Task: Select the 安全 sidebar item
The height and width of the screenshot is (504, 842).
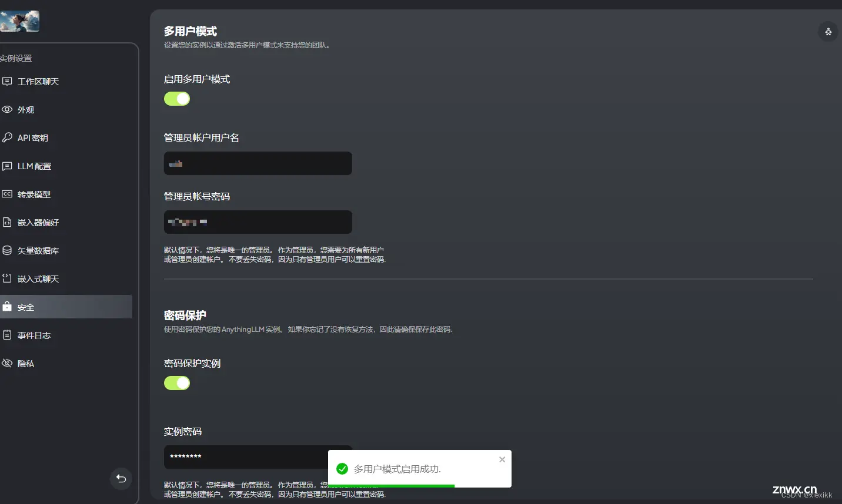Action: click(x=66, y=307)
